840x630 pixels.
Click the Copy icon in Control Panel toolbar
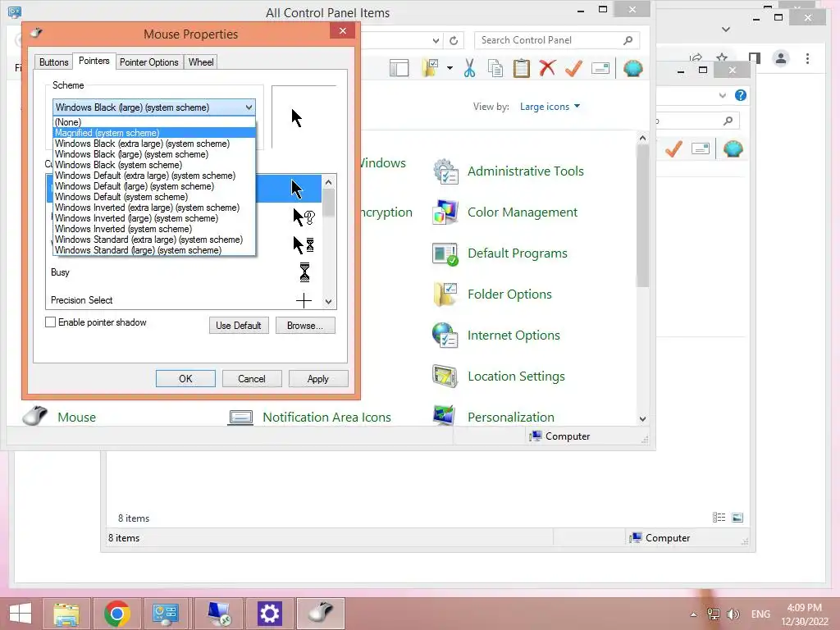click(495, 69)
